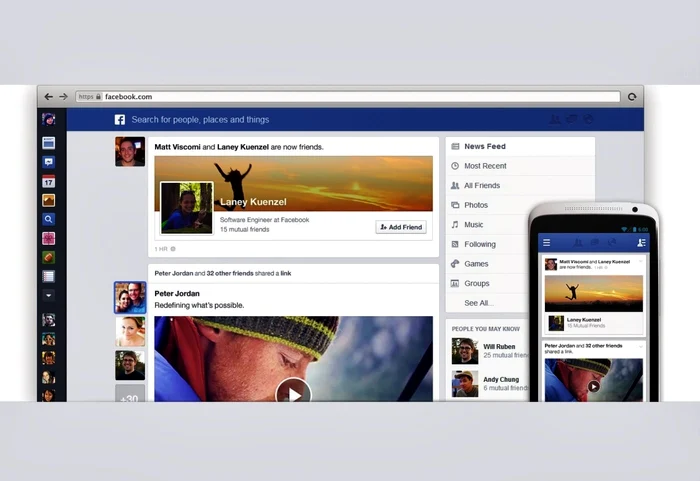Click the magnifier search icon in the left sidebar
The image size is (700, 481).
[x=49, y=219]
